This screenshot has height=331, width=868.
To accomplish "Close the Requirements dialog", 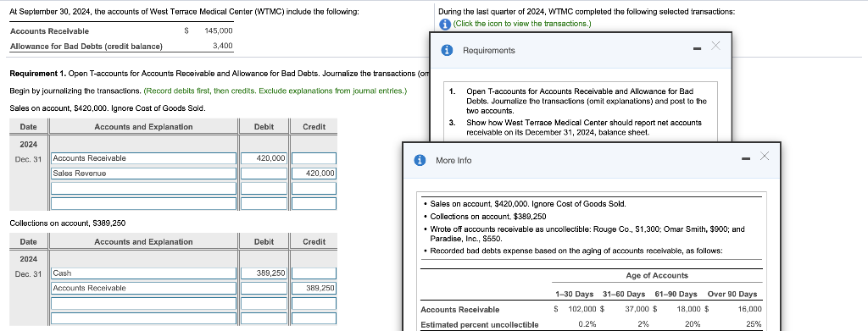I will coord(715,46).
